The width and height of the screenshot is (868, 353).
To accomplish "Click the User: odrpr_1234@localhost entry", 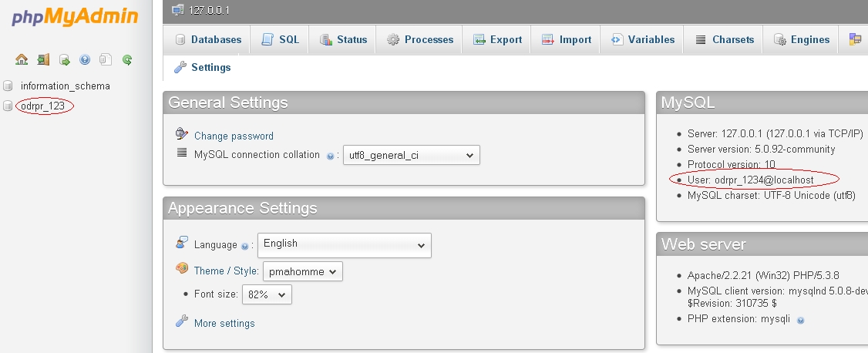I will pyautogui.click(x=751, y=180).
